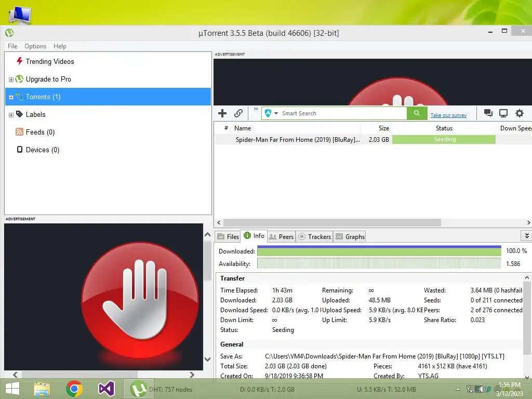Select the Spider-Man Far From Home torrent row
This screenshot has width=532, height=399.
tap(373, 139)
